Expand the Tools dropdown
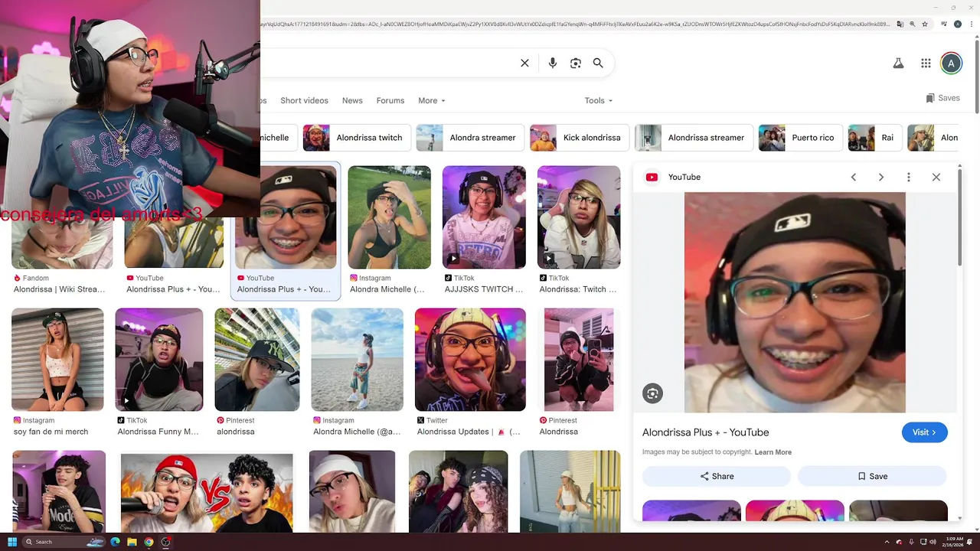This screenshot has width=980, height=551. tap(599, 100)
